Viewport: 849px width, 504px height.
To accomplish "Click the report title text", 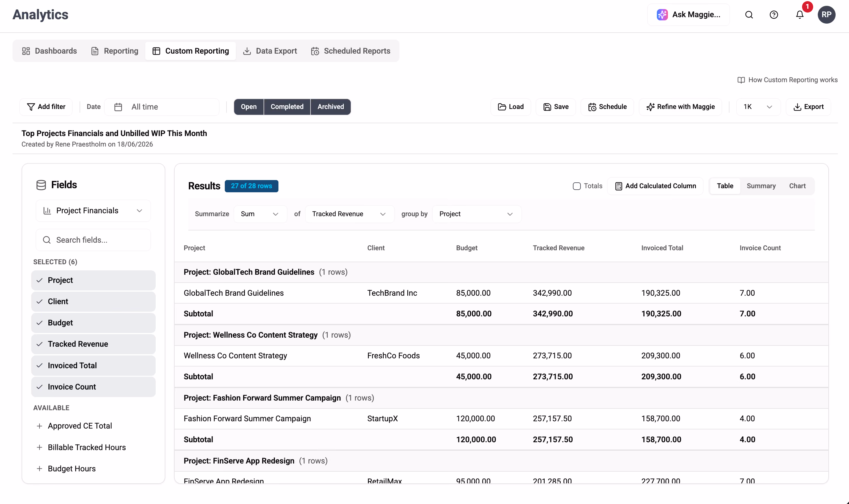I will tap(114, 133).
